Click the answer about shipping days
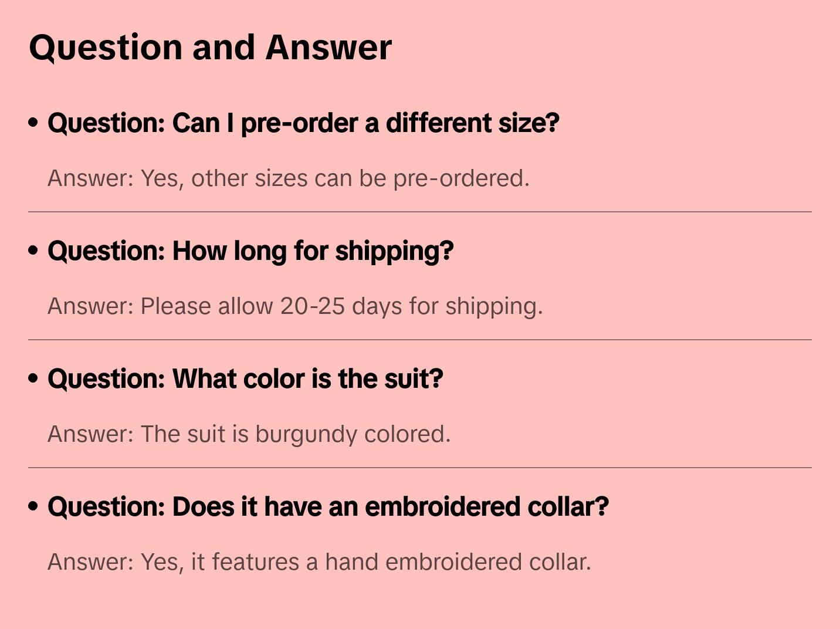840x629 pixels. pyautogui.click(x=295, y=306)
